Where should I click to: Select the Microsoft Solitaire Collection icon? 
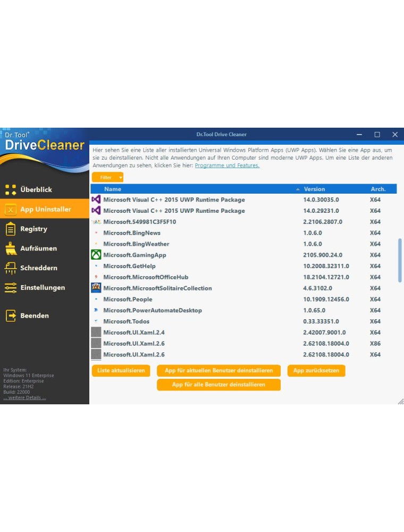(96, 288)
